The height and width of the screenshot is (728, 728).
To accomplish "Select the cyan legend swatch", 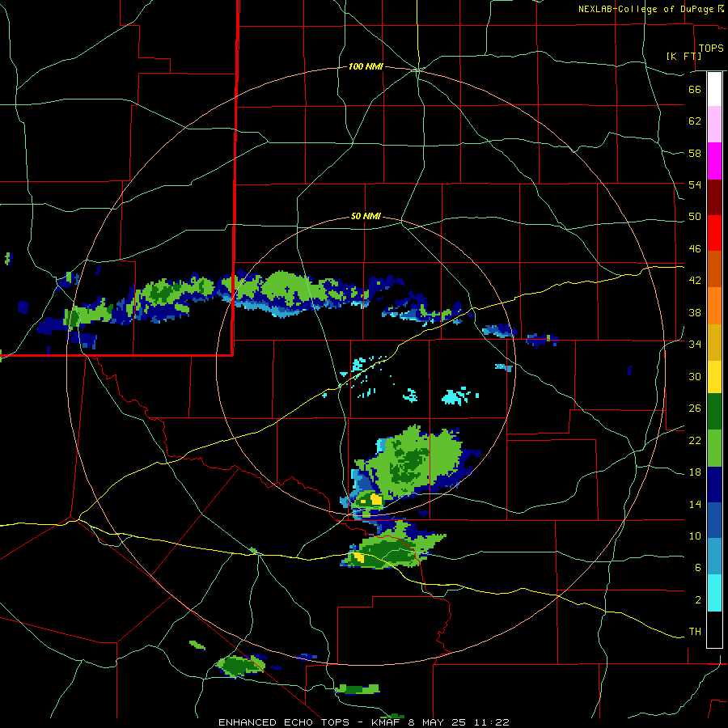I will click(714, 593).
